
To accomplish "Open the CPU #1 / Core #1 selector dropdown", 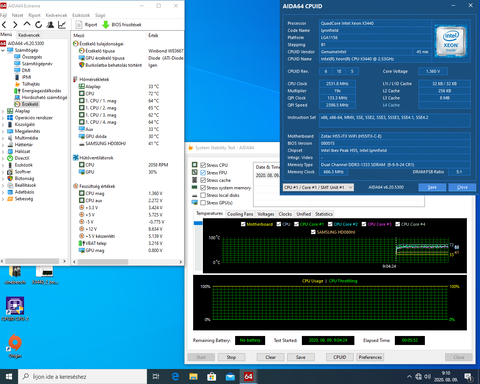I will [x=318, y=187].
